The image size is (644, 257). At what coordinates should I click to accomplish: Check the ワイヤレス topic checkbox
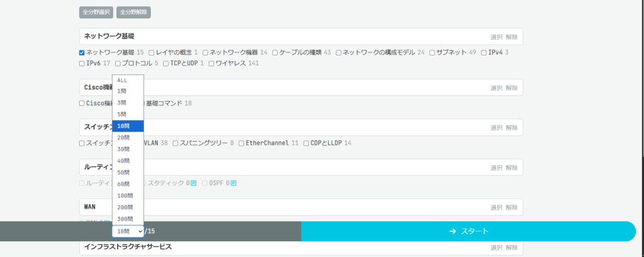coord(211,64)
